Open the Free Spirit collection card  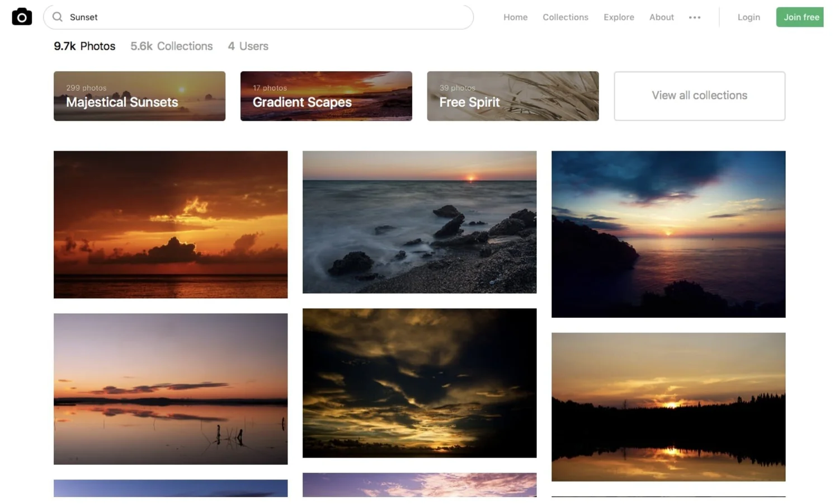pos(512,96)
